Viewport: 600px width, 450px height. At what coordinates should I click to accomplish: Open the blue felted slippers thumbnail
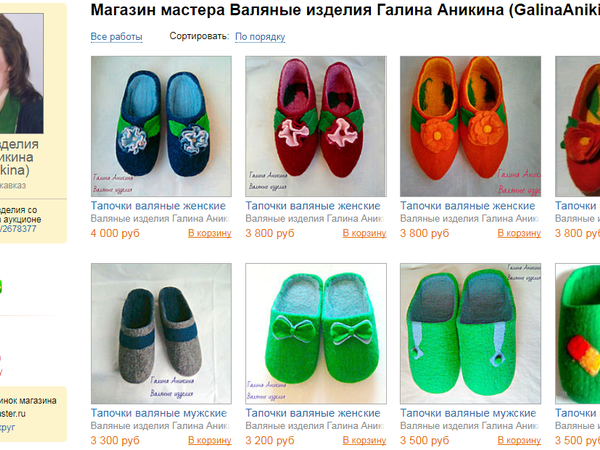click(x=161, y=126)
